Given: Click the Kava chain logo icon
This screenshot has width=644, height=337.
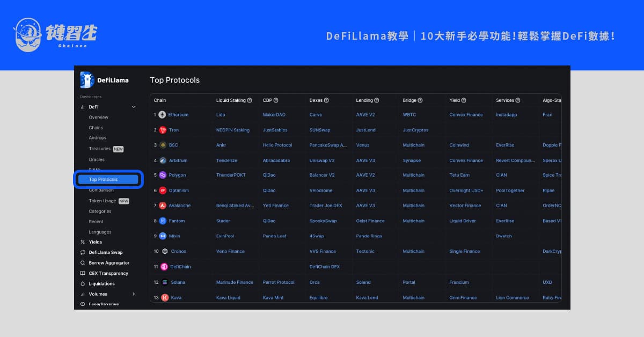Looking at the screenshot, I should click(165, 297).
